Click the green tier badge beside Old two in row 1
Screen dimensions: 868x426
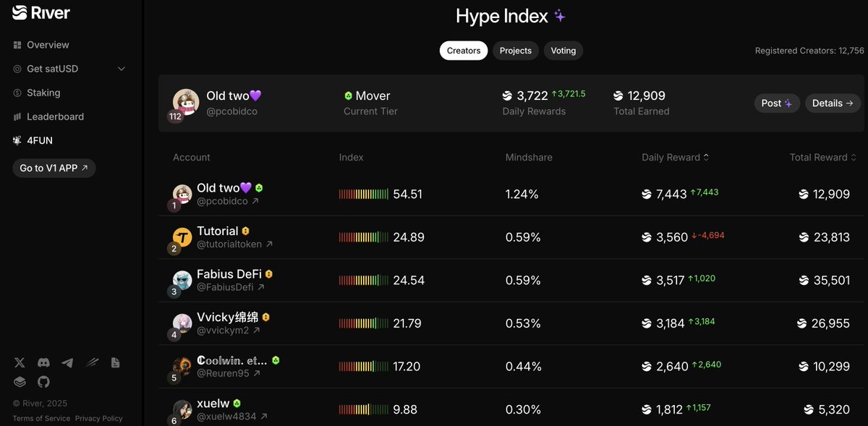click(259, 188)
